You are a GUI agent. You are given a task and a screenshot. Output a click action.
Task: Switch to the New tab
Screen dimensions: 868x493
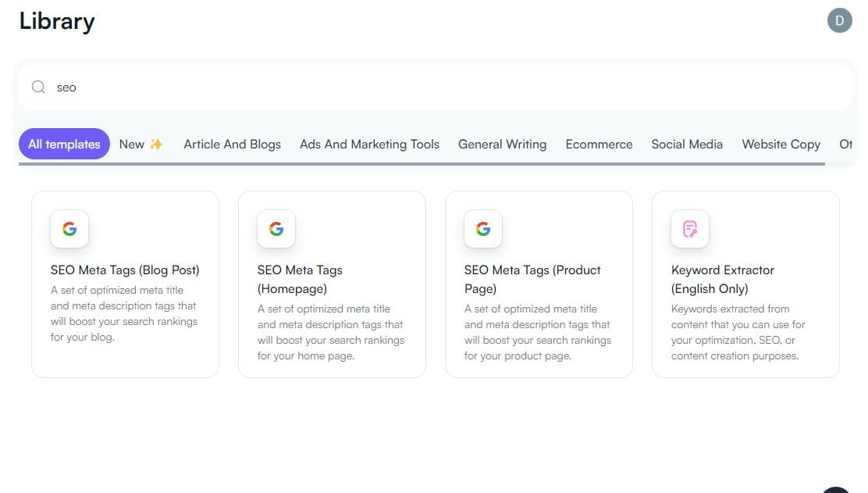click(141, 144)
